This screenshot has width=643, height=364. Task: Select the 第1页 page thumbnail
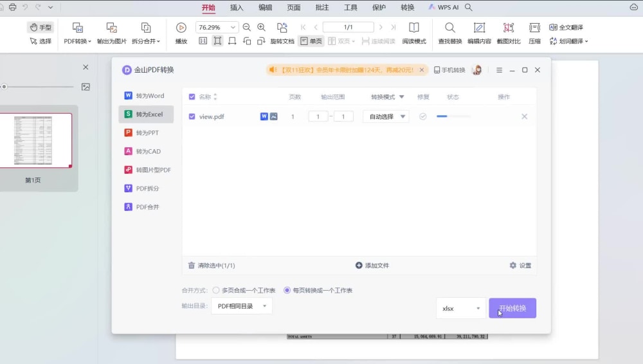36,140
